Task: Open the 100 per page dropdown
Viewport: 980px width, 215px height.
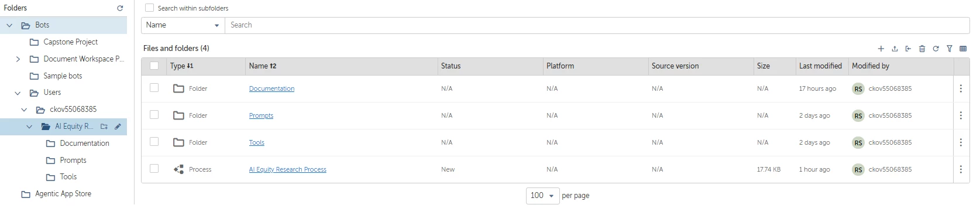Action: [542, 196]
